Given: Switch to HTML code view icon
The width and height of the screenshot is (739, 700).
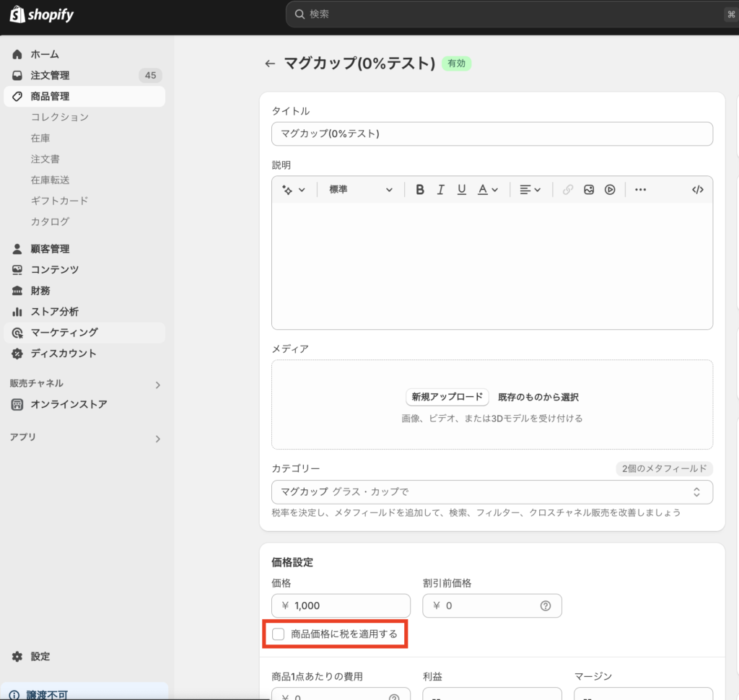Looking at the screenshot, I should [697, 190].
